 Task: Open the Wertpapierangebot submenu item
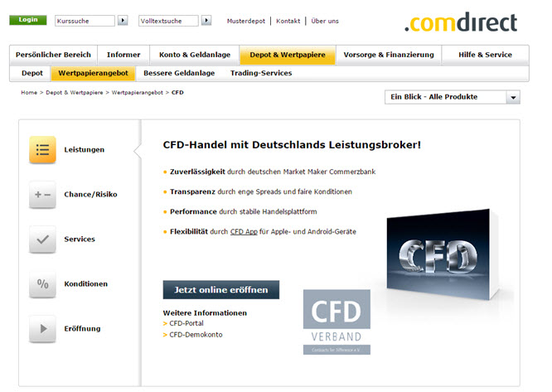[94, 73]
